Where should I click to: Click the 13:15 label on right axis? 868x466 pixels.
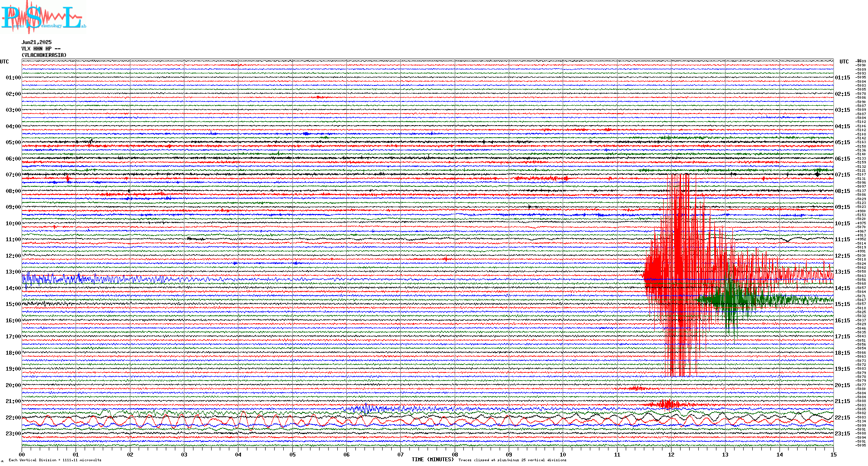pyautogui.click(x=843, y=272)
